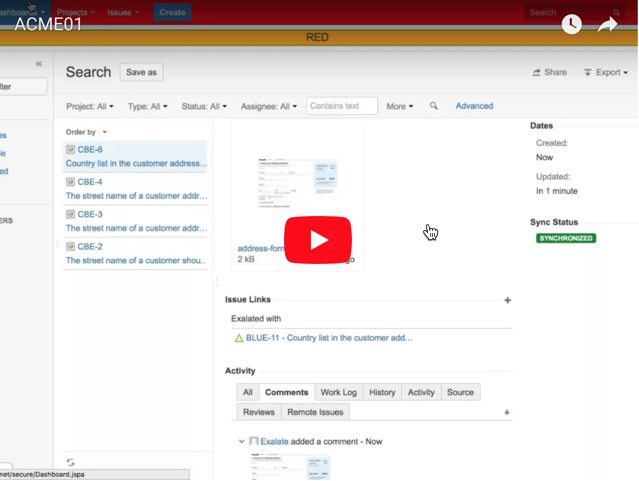Select the History tab
The image size is (639, 481).
[x=382, y=392]
